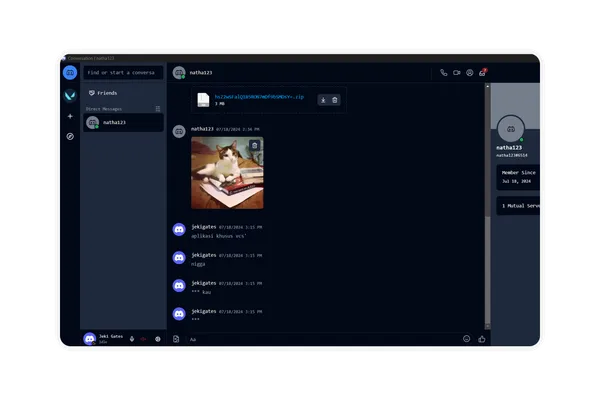Click the Direct Messages grid icon
This screenshot has width=600, height=400.
(158, 109)
